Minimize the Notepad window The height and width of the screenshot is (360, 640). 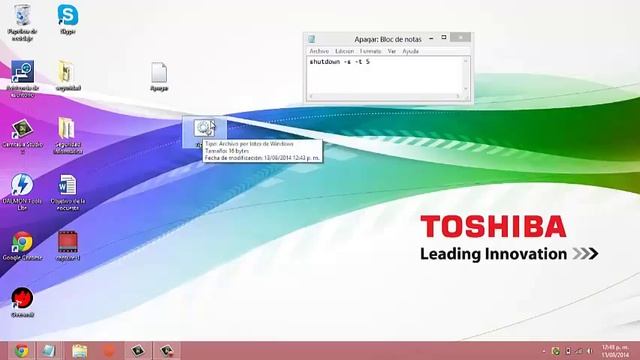coord(431,38)
